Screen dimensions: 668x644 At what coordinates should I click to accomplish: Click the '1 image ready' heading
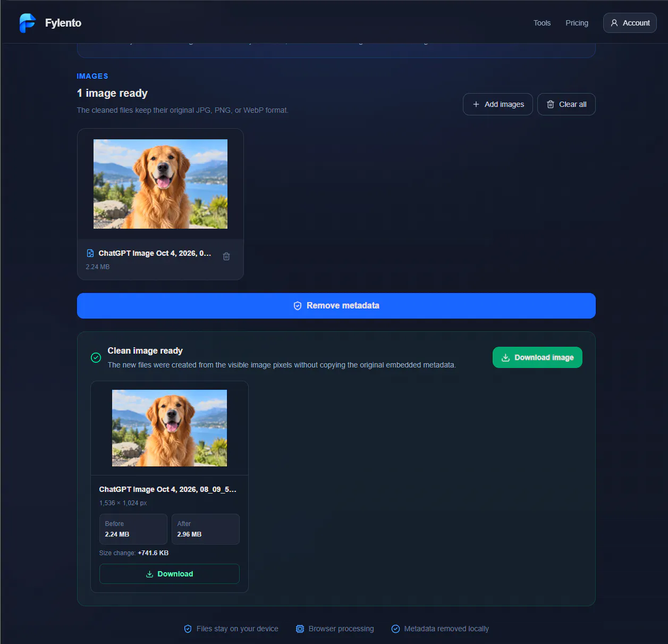click(x=112, y=93)
